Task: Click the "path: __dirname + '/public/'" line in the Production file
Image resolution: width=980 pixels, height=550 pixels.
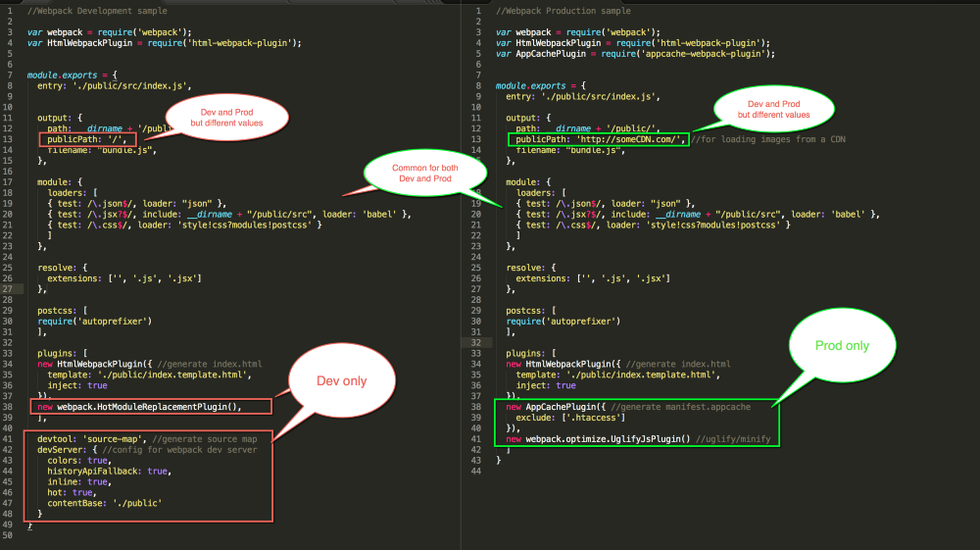Action: (588, 128)
